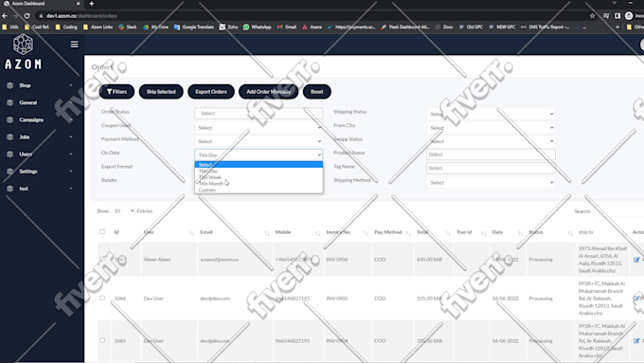Open the From City dropdown
644x363 pixels.
(491, 128)
